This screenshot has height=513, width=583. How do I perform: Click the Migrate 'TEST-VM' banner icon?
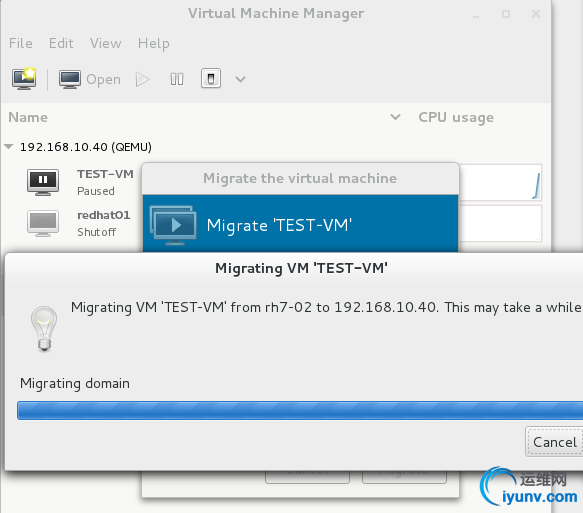click(173, 225)
